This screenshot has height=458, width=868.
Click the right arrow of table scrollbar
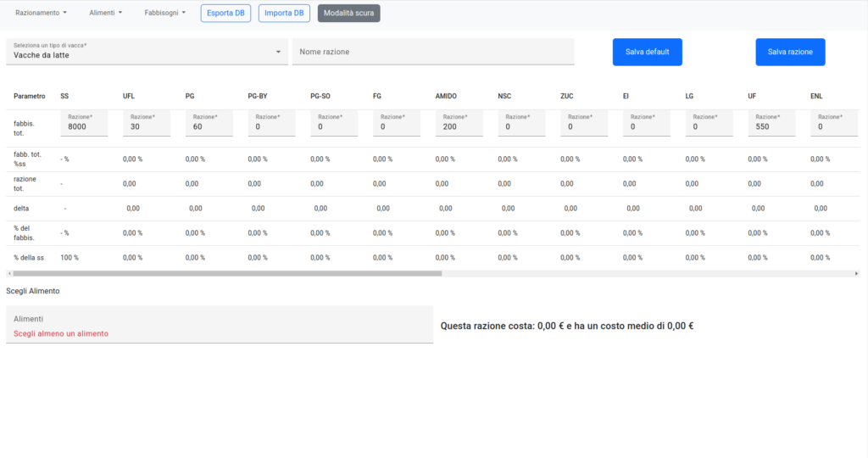[x=856, y=274]
